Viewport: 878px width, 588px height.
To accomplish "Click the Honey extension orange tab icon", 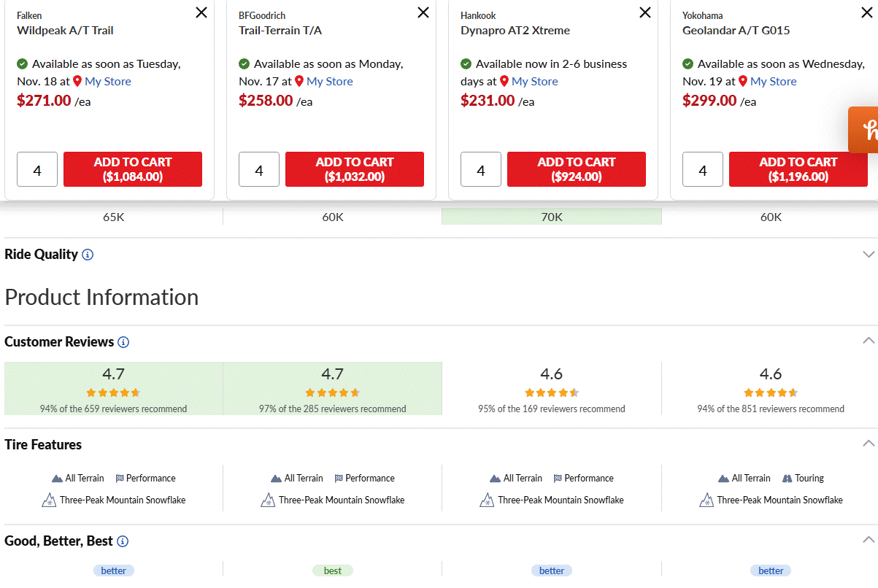I will pos(863,130).
